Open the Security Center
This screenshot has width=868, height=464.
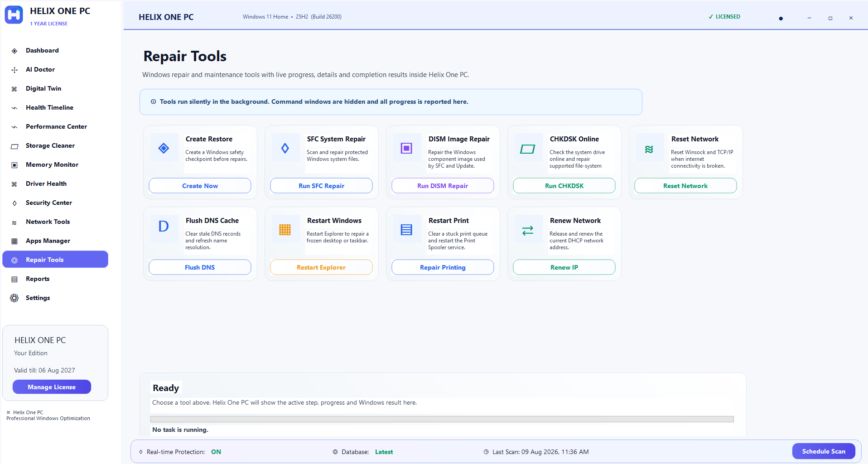tap(55, 203)
